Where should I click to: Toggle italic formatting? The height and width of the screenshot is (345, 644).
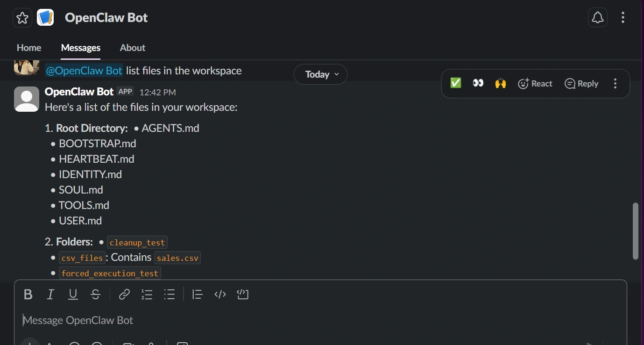pos(50,294)
